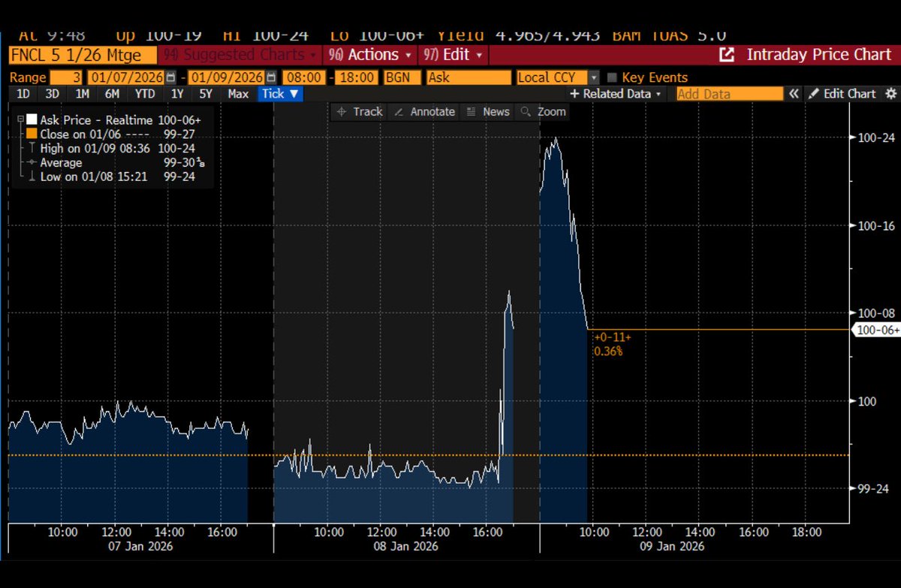Image resolution: width=901 pixels, height=588 pixels.
Task: Select the 6M range tab
Action: coord(112,94)
